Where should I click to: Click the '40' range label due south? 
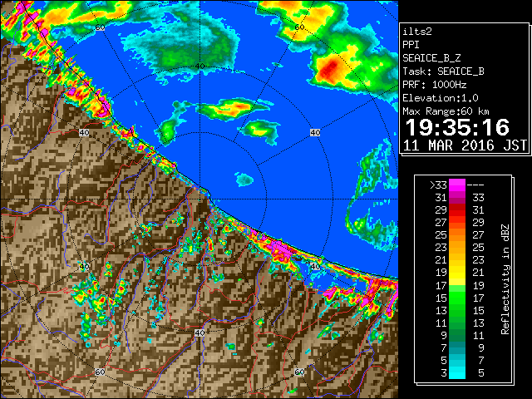click(x=199, y=332)
